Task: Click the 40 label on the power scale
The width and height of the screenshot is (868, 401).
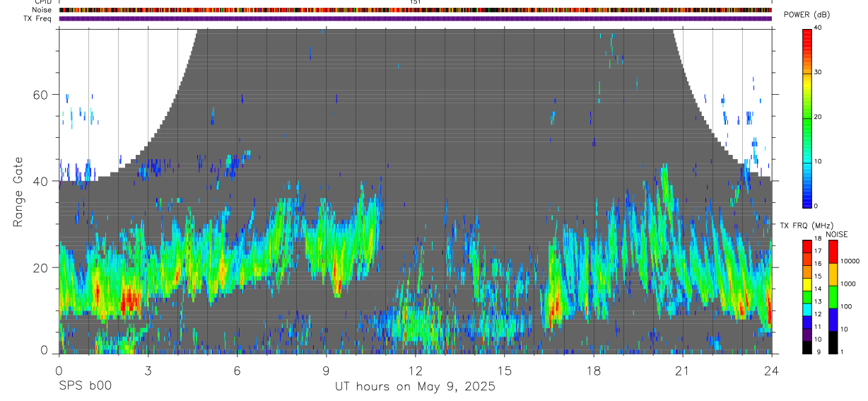Action: click(x=818, y=28)
